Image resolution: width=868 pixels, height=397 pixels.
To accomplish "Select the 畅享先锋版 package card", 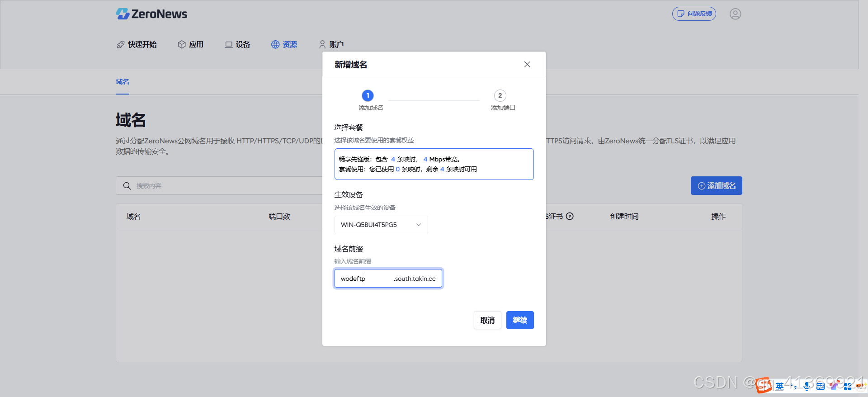I will coord(434,164).
